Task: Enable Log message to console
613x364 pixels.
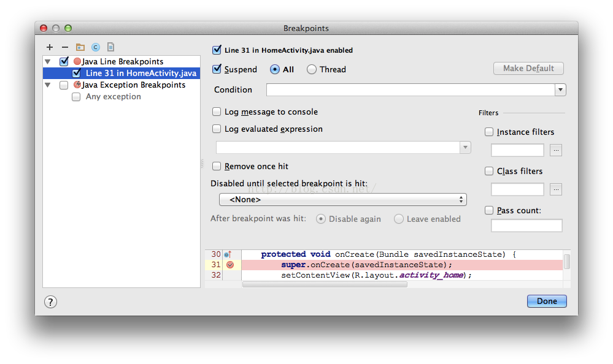Action: tap(217, 112)
